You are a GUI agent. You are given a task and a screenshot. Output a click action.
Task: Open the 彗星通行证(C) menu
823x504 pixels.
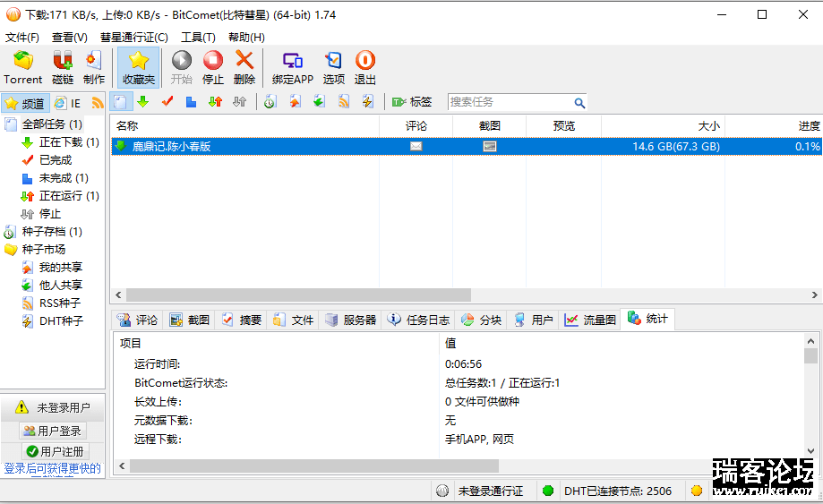coord(133,38)
